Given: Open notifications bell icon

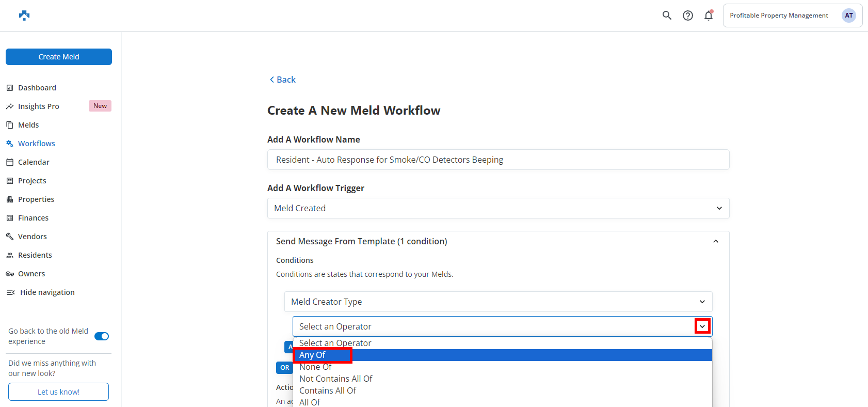Looking at the screenshot, I should [709, 15].
